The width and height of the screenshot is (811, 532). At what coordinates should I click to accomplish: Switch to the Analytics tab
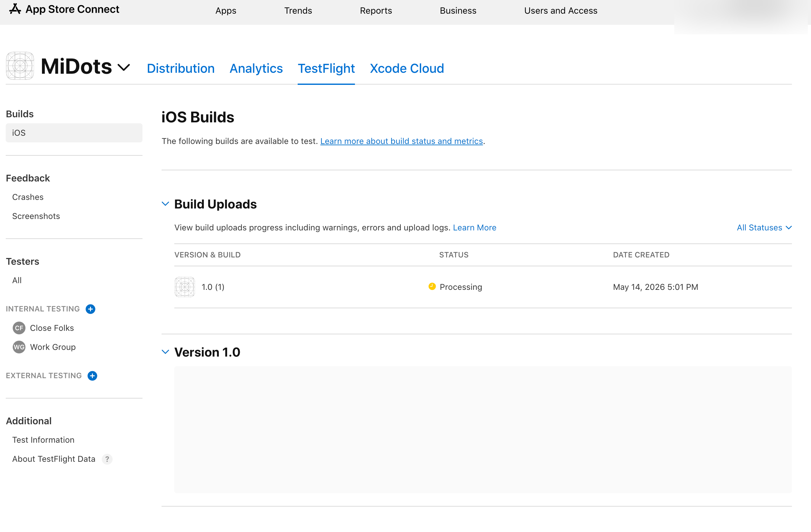(x=256, y=68)
